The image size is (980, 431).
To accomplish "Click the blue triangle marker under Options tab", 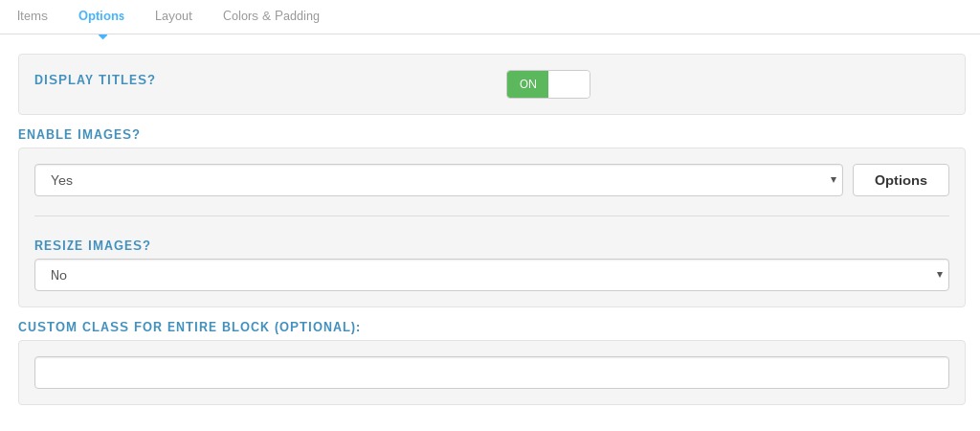I will pyautogui.click(x=102, y=37).
